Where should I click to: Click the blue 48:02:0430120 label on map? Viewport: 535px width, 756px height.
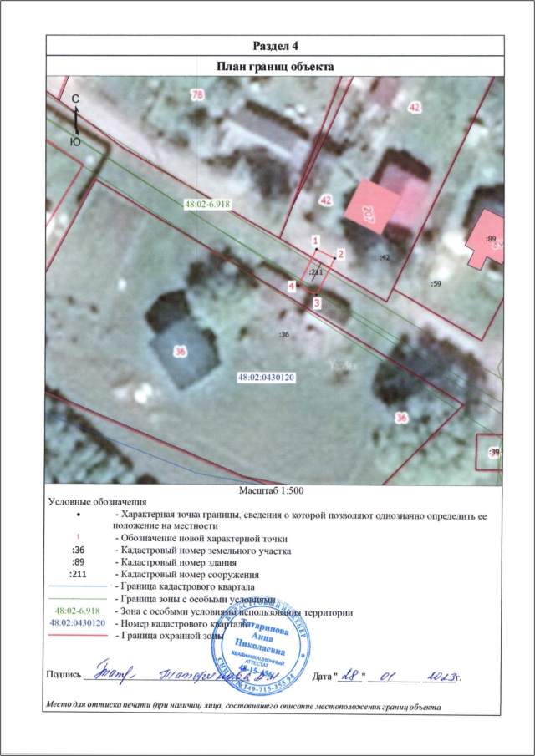pos(268,378)
